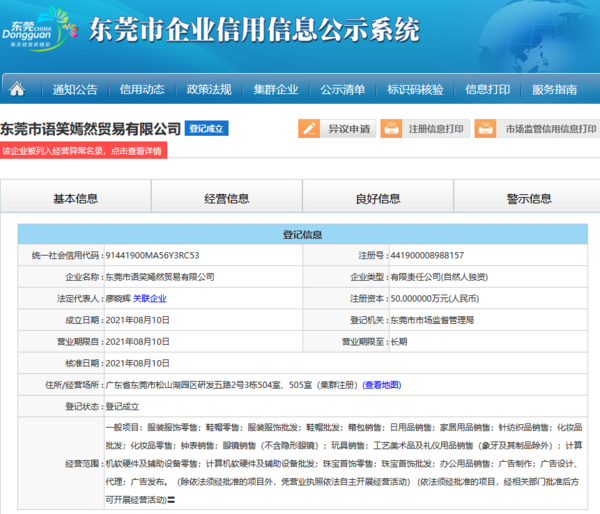
Task: Open the 公示清单 menu item
Action: click(x=343, y=90)
